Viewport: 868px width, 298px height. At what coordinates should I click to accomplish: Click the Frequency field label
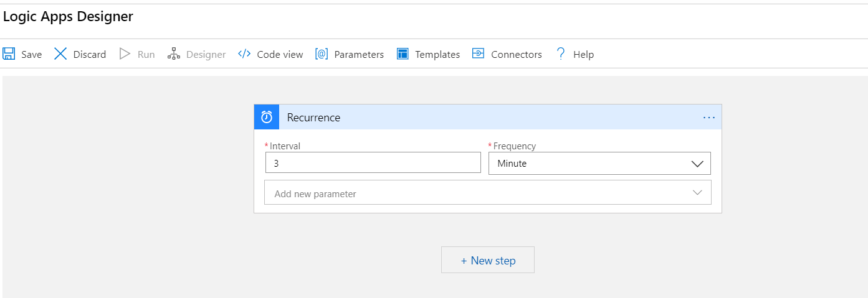coord(515,146)
